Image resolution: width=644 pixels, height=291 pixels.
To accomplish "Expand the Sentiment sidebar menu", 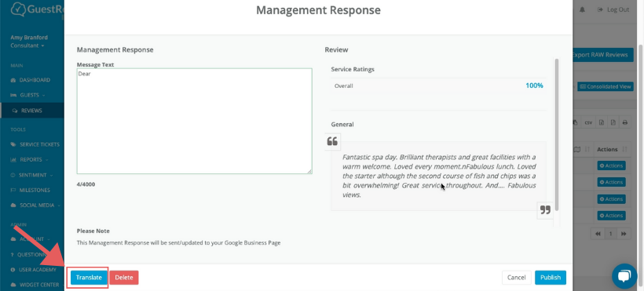I will point(31,175).
